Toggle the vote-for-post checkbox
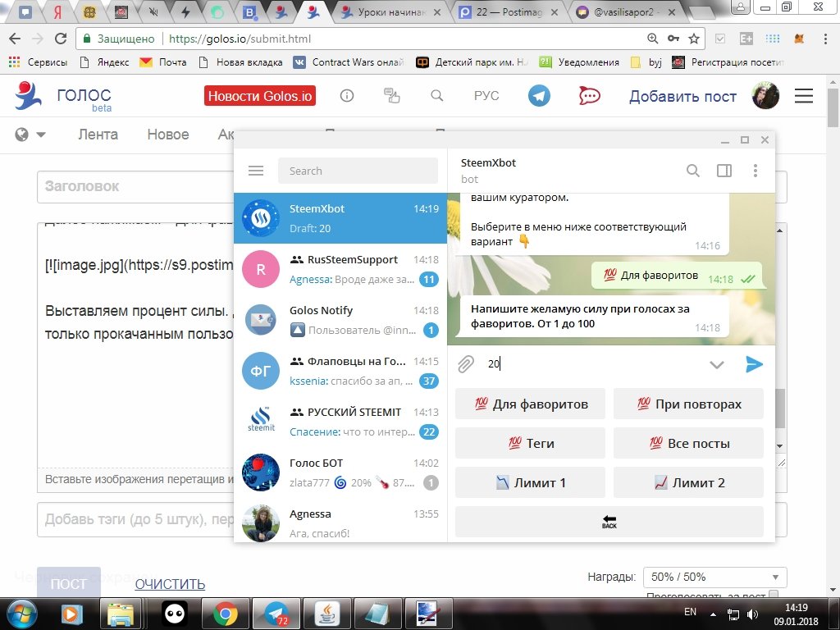Screen dimensions: 840x630 pyautogui.click(x=773, y=595)
